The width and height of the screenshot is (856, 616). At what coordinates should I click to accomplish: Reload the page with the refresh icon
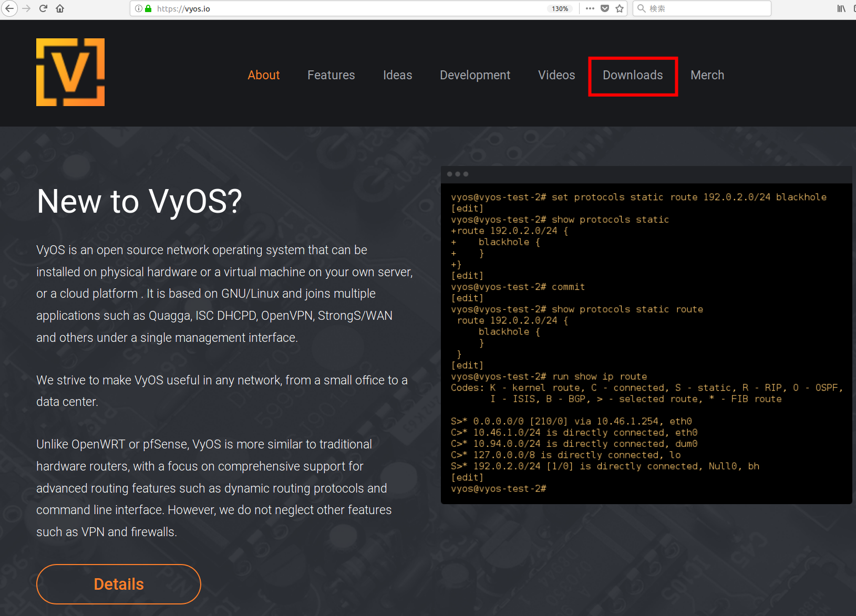tap(44, 8)
